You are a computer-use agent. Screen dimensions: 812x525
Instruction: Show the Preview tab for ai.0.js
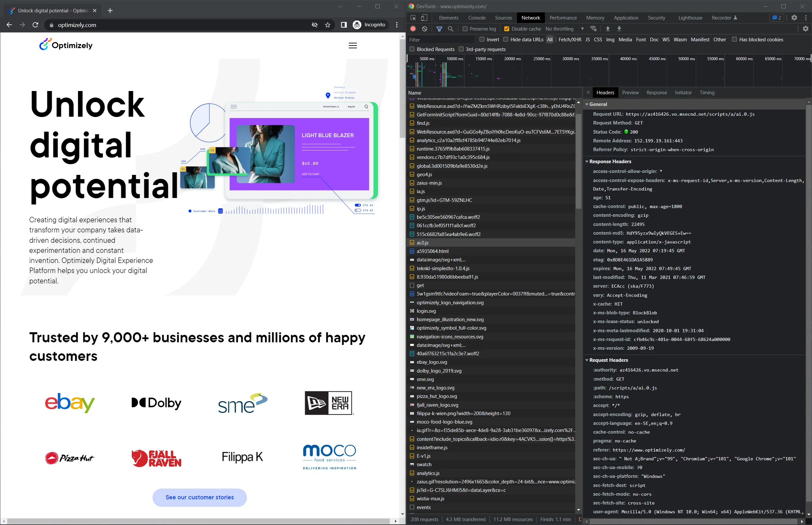(x=630, y=93)
